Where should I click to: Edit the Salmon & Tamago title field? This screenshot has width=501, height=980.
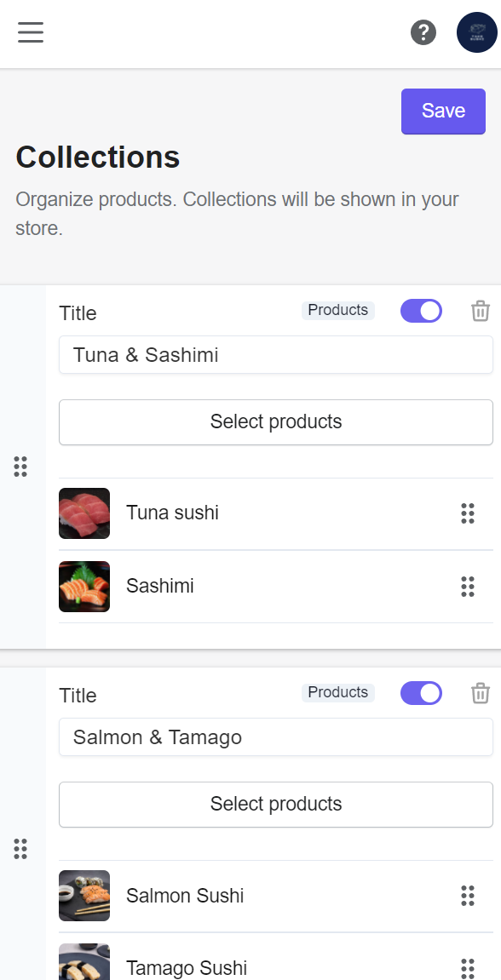click(x=276, y=736)
